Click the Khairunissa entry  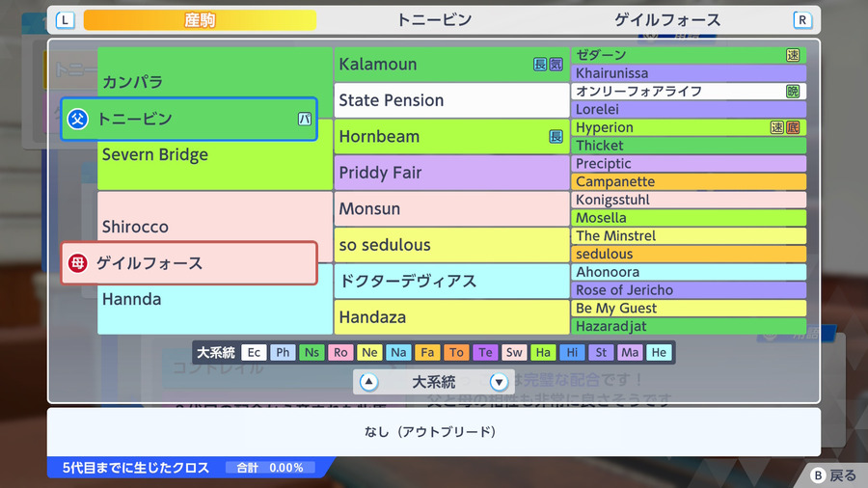point(689,73)
